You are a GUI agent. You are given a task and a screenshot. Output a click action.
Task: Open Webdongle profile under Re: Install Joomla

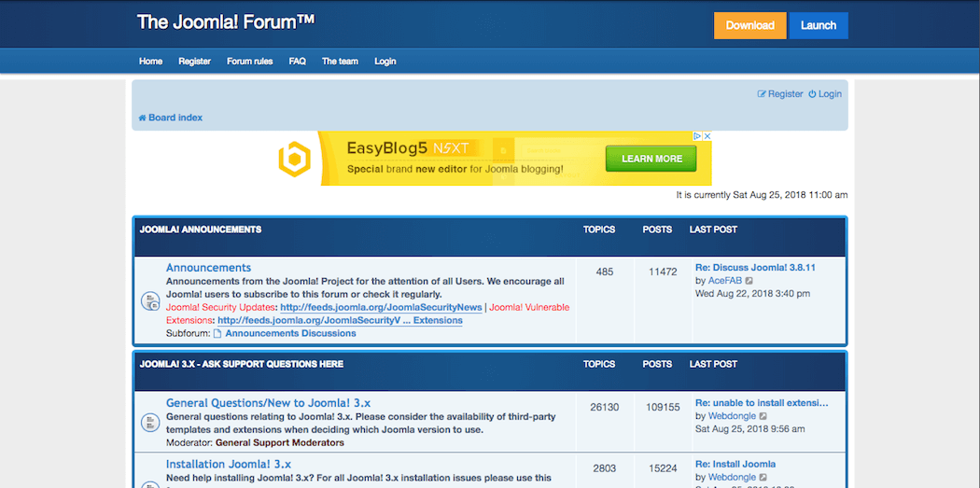(x=732, y=478)
